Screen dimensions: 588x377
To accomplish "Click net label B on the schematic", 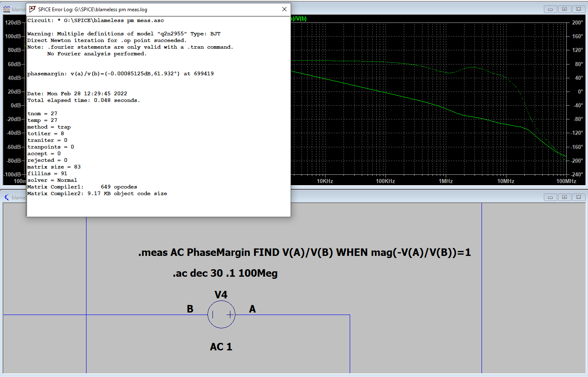I will point(190,309).
